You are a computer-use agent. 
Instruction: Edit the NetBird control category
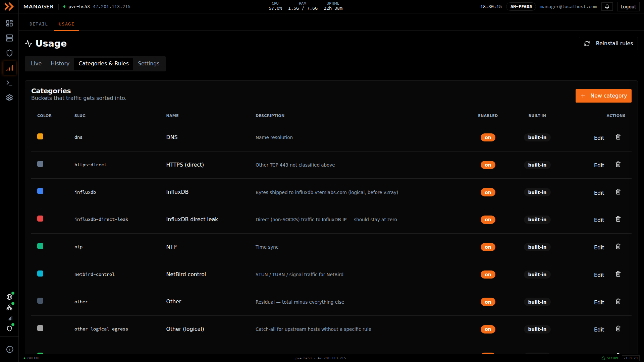[599, 275]
